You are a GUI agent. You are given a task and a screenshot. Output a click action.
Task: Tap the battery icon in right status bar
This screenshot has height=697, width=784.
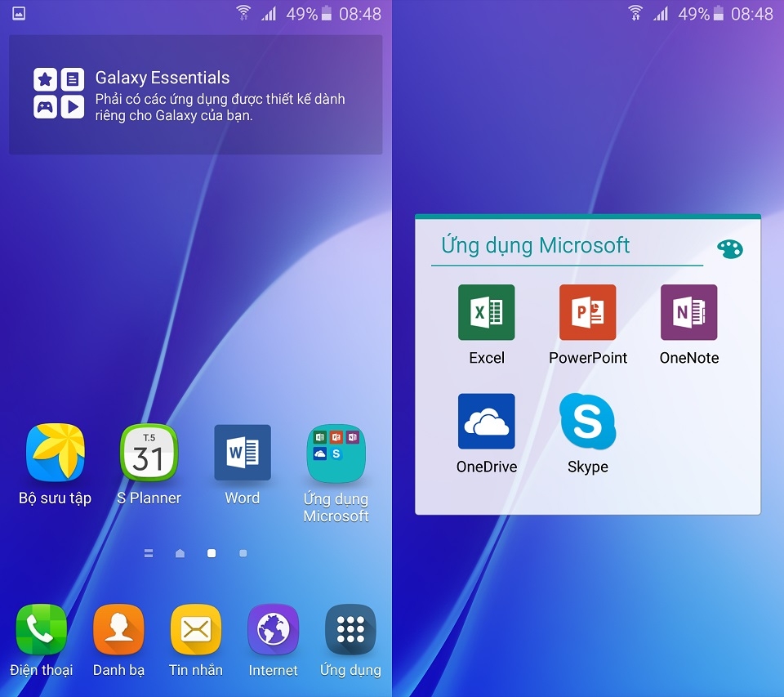coord(719,13)
